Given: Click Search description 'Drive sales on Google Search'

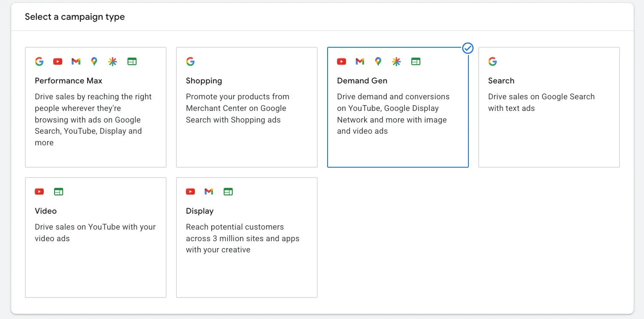Looking at the screenshot, I should (x=541, y=102).
